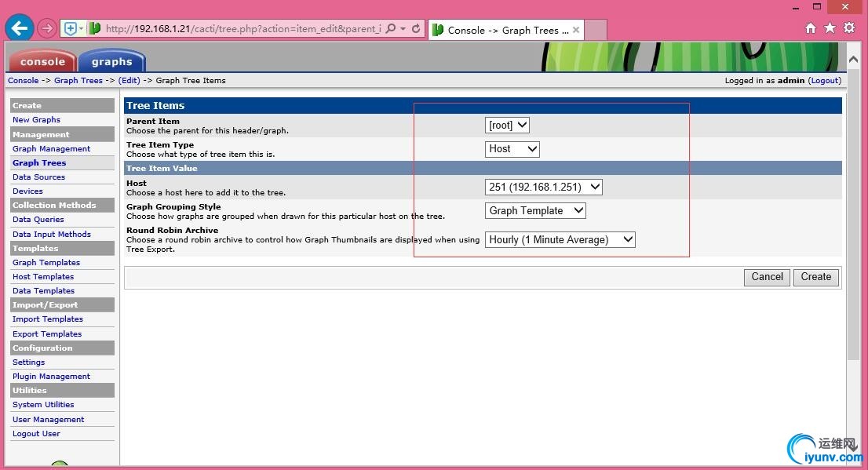This screenshot has height=470, width=868.
Task: Open Graph Templates in sidebar
Action: 46,262
